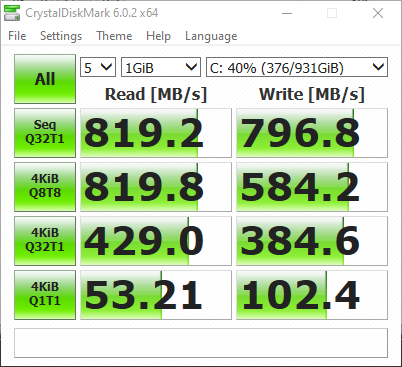This screenshot has height=367, width=402.
Task: Open the Settings menu
Action: click(61, 36)
